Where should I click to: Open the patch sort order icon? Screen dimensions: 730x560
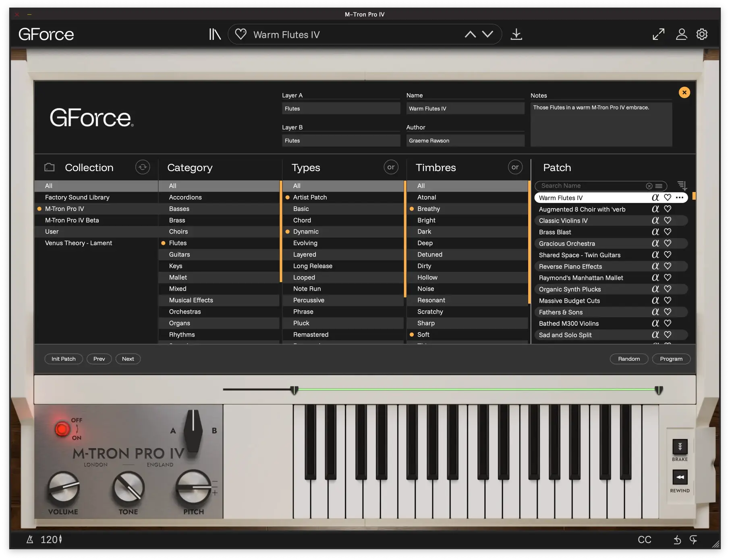point(682,186)
